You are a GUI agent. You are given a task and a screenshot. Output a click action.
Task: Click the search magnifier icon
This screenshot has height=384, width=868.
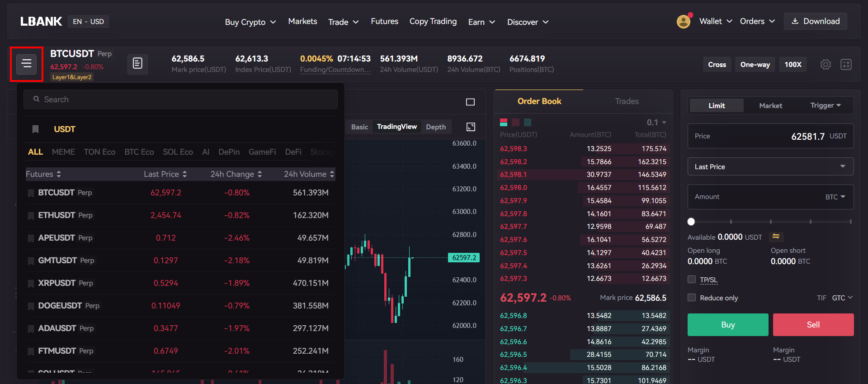coord(37,99)
